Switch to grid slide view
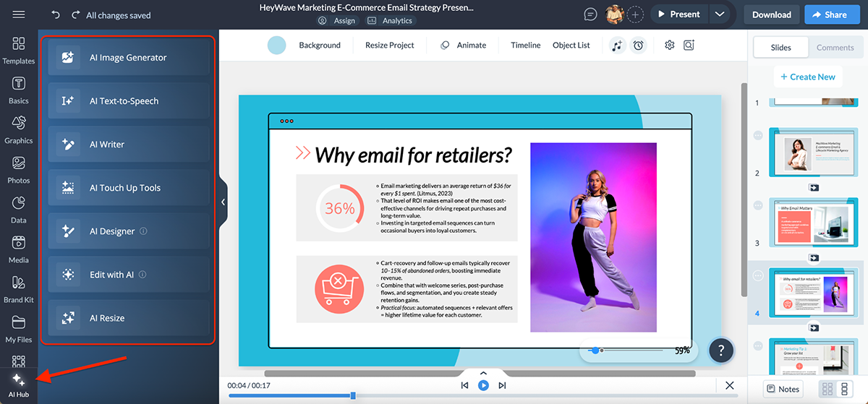The width and height of the screenshot is (868, 404). point(825,389)
